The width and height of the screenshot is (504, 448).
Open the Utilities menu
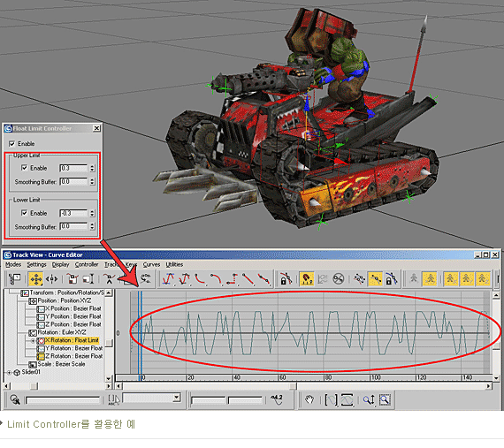[174, 264]
